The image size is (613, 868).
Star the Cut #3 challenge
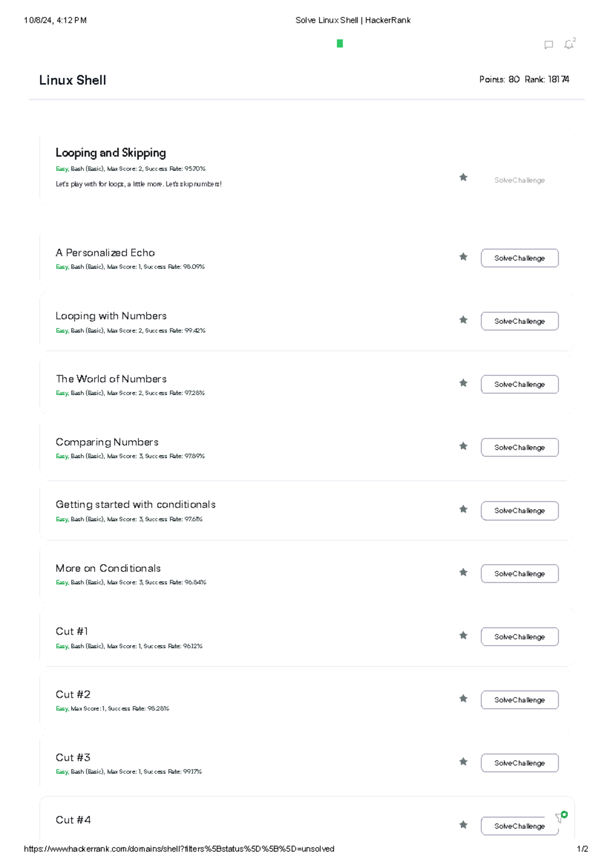(x=463, y=762)
